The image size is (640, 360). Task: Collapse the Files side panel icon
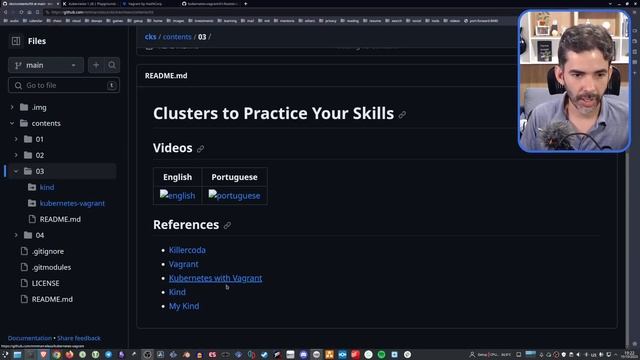(16, 41)
